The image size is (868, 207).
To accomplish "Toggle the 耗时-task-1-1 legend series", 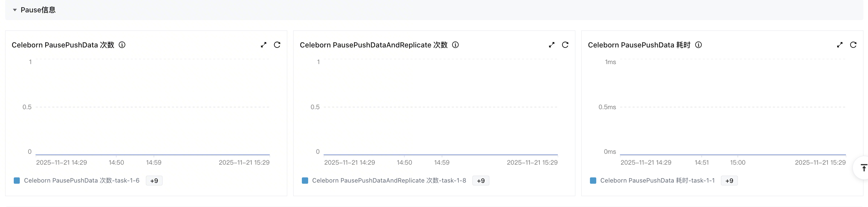I will [657, 181].
